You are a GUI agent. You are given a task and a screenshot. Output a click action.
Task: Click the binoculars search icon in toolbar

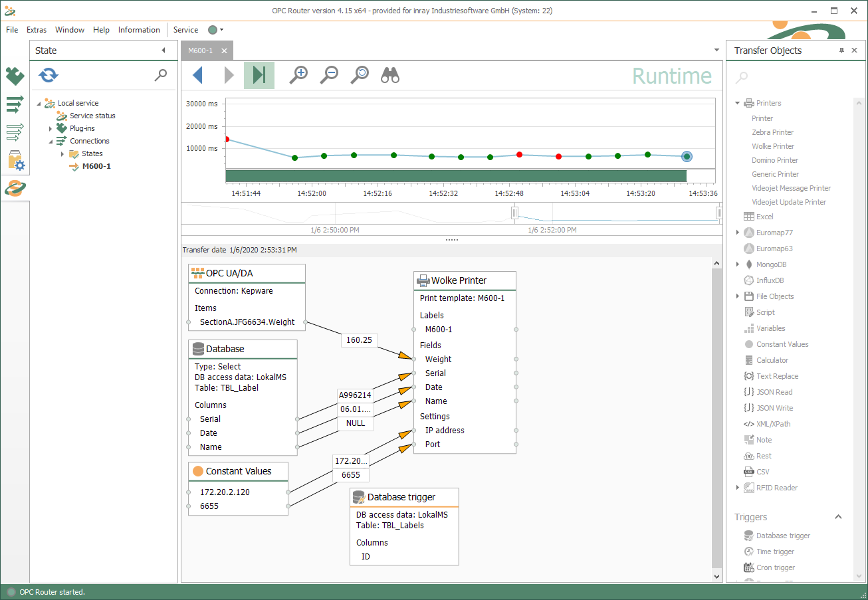point(390,75)
